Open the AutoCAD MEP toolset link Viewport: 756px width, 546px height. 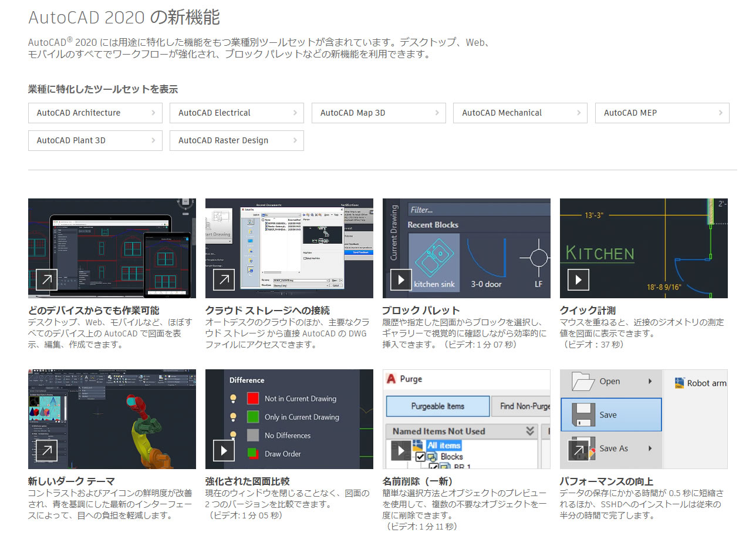(x=662, y=113)
